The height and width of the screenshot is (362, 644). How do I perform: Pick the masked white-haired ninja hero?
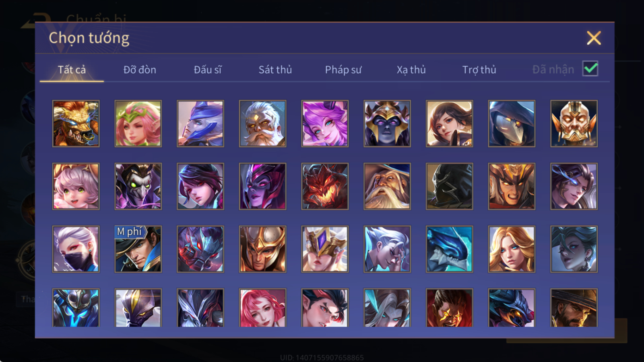point(76,249)
